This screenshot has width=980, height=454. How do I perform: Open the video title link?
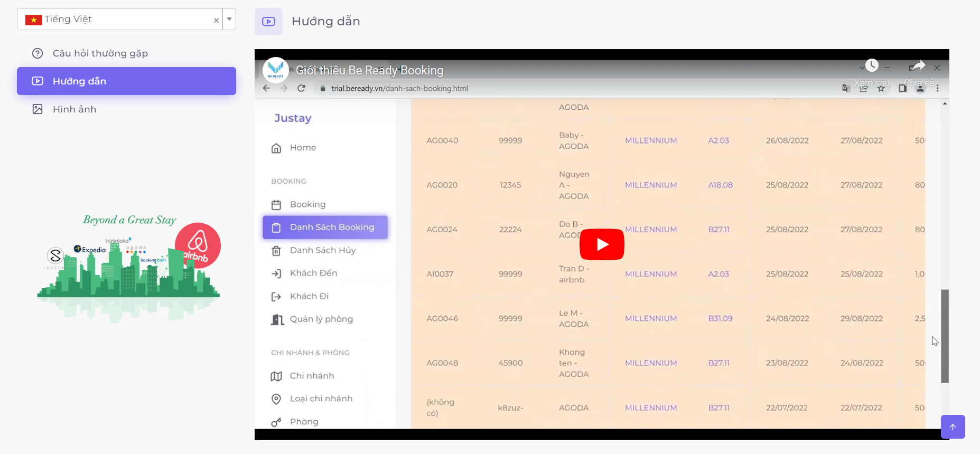pyautogui.click(x=369, y=70)
